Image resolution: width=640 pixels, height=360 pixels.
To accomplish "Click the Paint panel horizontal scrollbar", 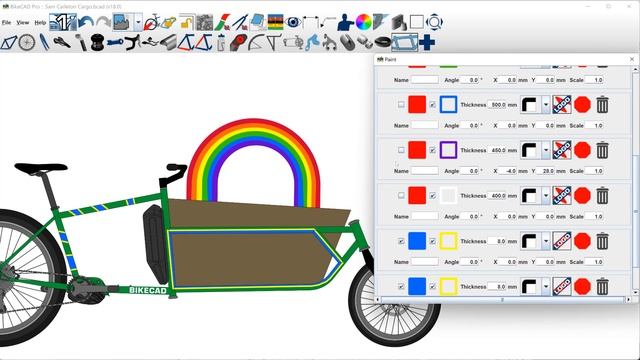I will 502,300.
